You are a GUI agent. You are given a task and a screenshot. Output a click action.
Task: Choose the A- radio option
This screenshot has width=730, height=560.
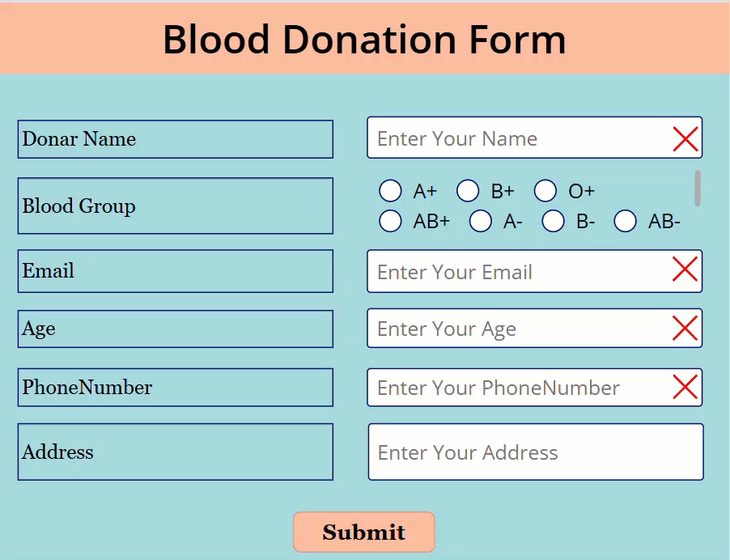[481, 221]
